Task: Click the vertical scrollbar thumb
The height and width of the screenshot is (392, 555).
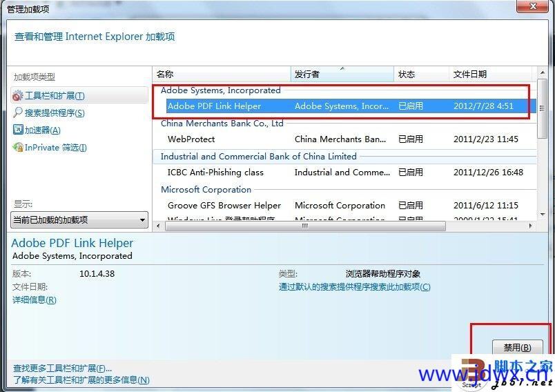Action: [x=542, y=108]
